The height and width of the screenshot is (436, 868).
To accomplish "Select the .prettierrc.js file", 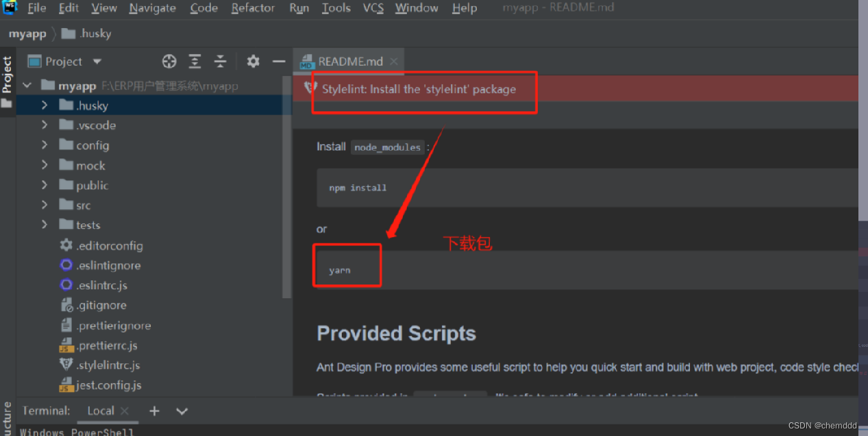I will coord(150,346).
